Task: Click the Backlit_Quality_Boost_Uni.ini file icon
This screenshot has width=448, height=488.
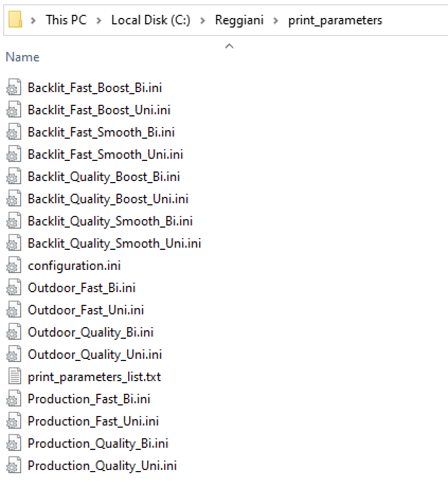Action: (x=14, y=198)
